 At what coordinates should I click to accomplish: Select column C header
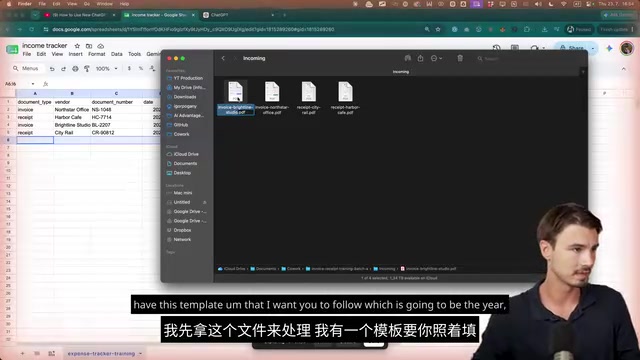[x=116, y=93]
